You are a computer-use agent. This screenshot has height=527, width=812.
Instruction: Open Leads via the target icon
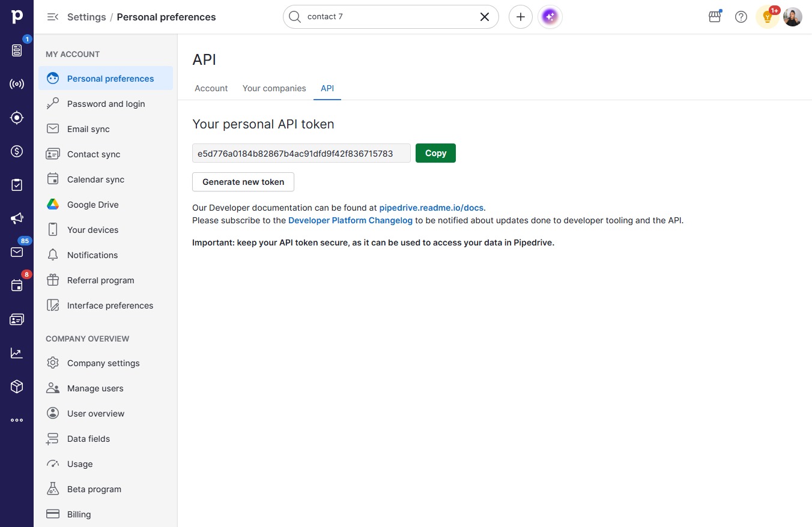pos(17,118)
